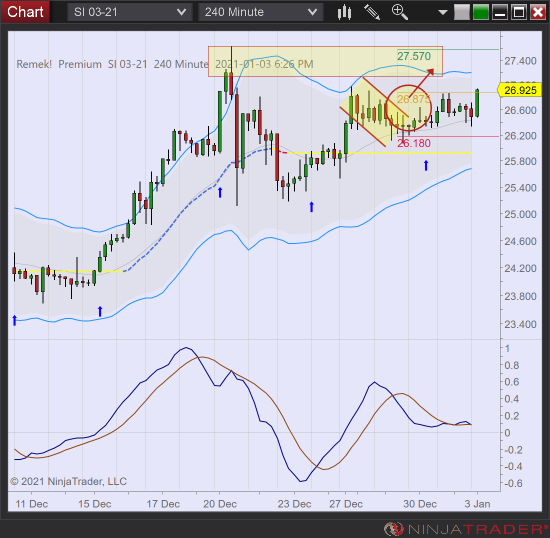
Task: Select the drawing tools pencil icon
Action: 372,12
